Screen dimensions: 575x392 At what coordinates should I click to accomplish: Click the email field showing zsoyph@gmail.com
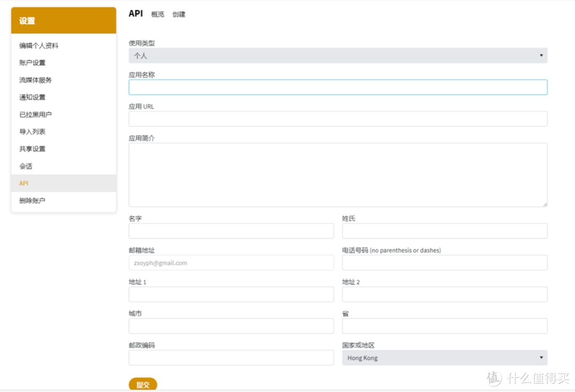tap(231, 262)
